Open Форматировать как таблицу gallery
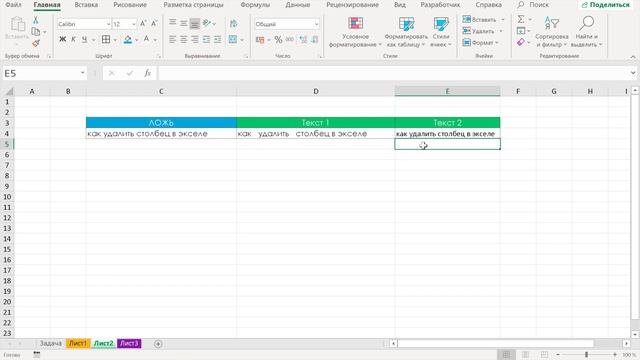This screenshot has height=360, width=640. pos(406,32)
